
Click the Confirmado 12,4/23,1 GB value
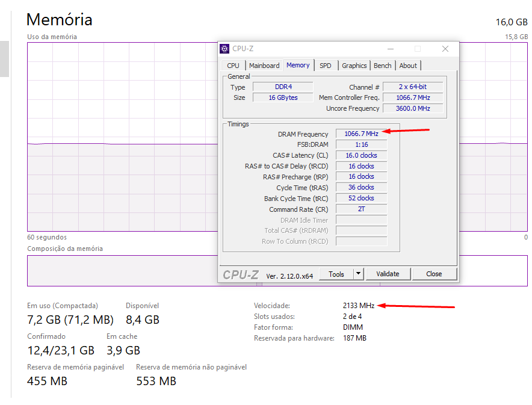(61, 350)
